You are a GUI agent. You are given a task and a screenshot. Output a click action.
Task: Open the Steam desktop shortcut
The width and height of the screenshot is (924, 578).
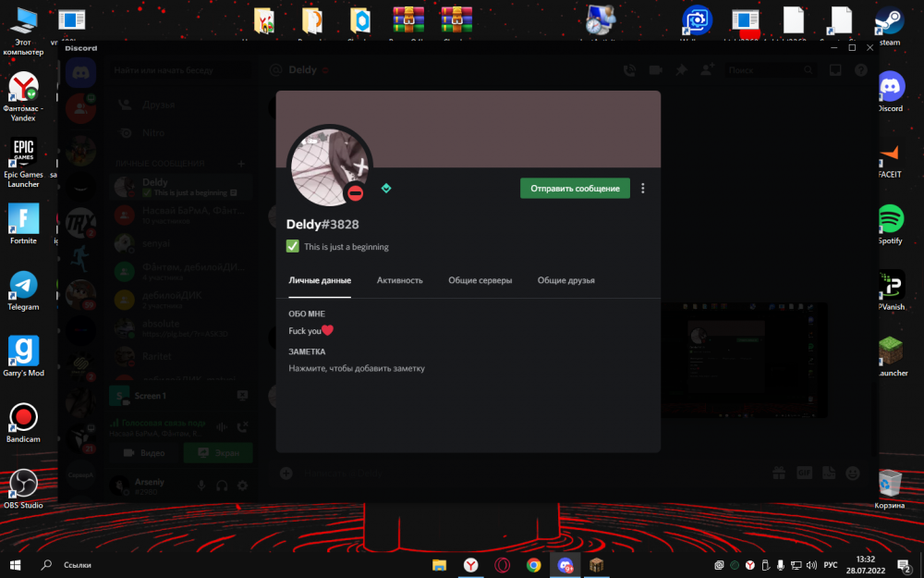click(890, 26)
